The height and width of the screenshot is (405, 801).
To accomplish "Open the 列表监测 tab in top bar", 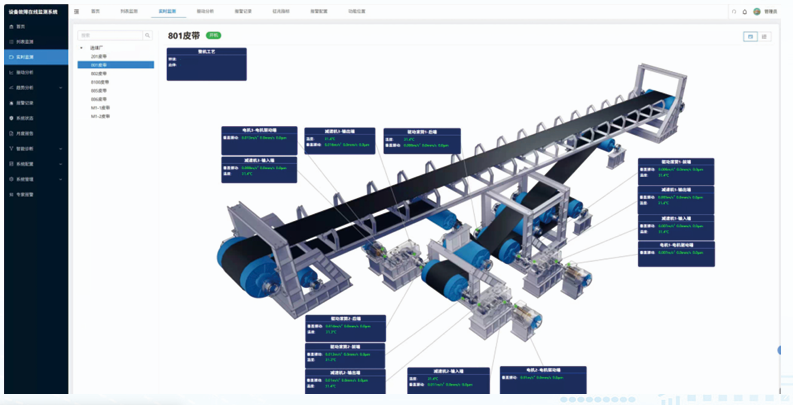I will pos(129,11).
